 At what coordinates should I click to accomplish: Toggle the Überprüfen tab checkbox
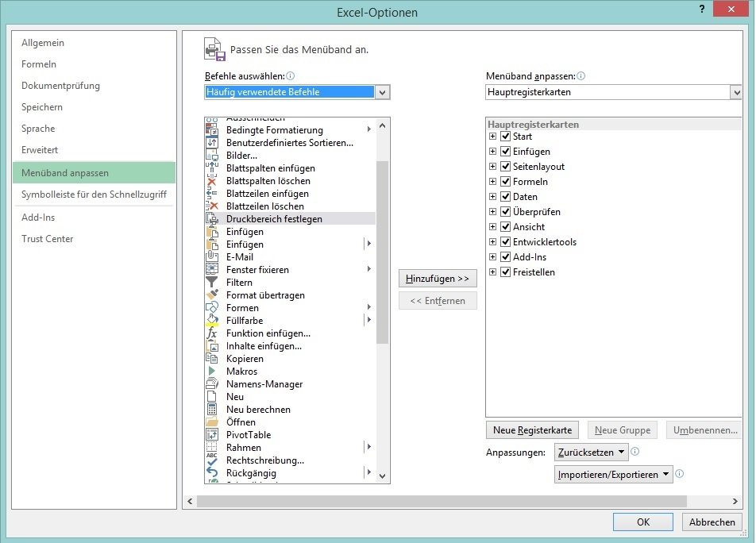[x=505, y=211]
